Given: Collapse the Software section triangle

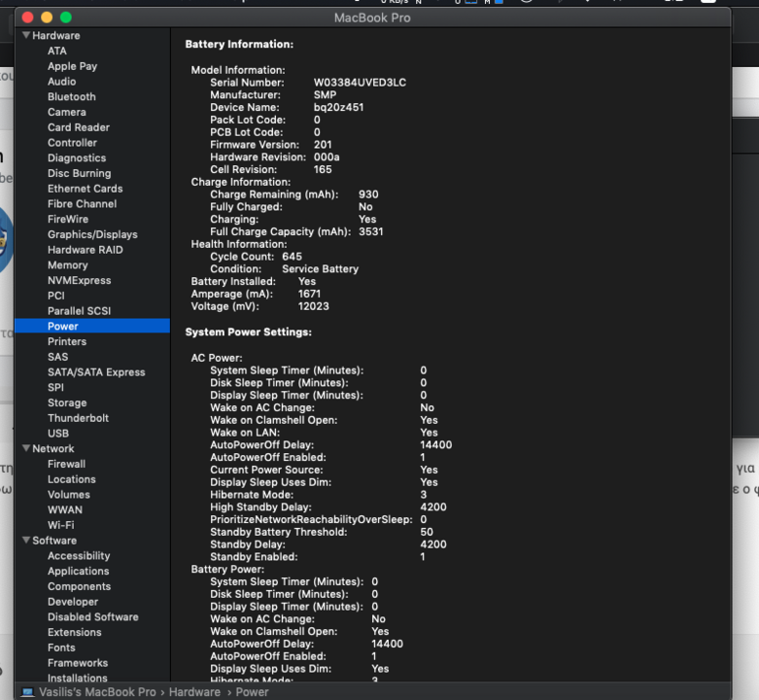Looking at the screenshot, I should pos(26,540).
